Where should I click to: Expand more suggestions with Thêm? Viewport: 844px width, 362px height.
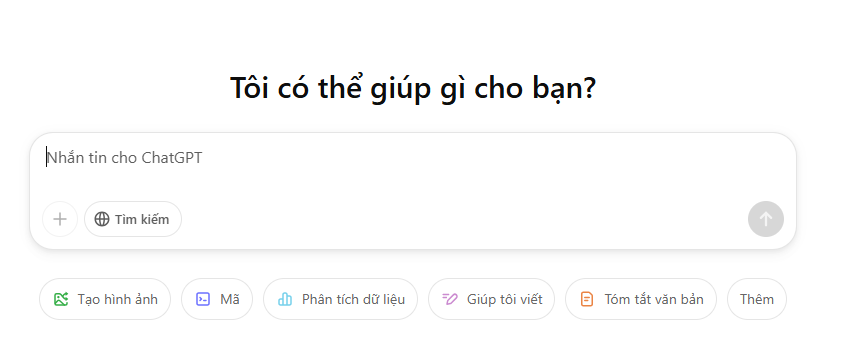pos(756,299)
